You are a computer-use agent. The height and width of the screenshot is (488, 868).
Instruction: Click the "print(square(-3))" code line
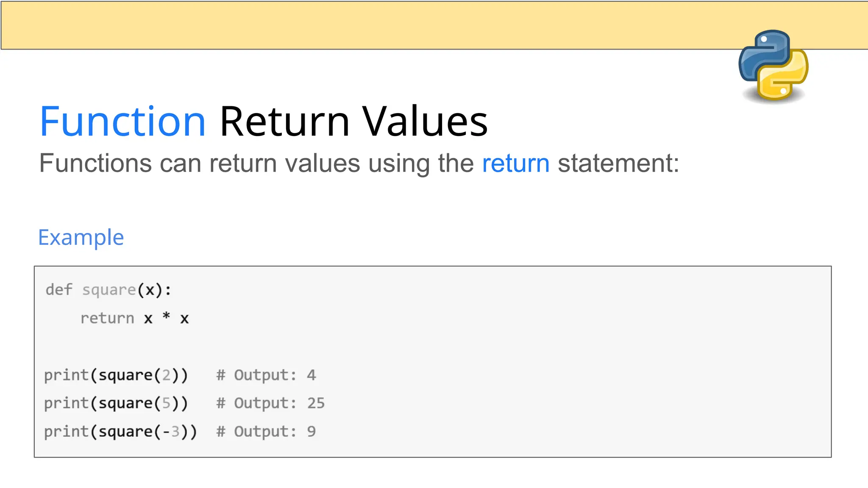[120, 432]
